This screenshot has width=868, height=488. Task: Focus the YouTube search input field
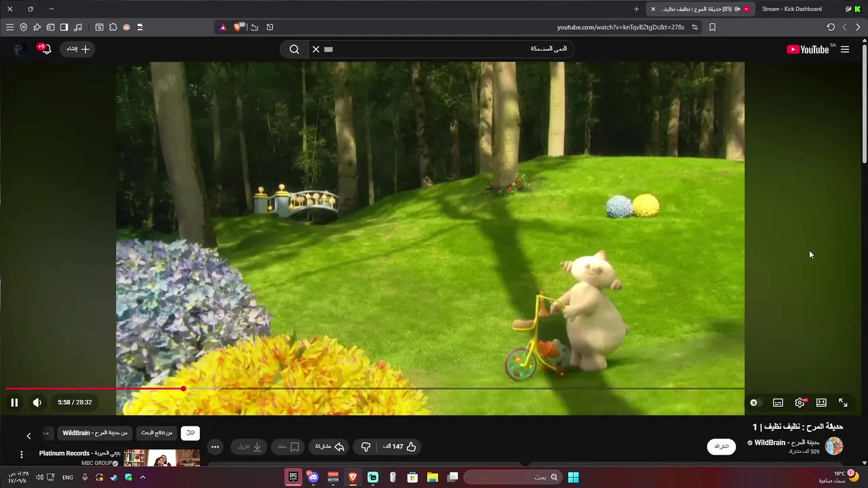[x=441, y=49]
